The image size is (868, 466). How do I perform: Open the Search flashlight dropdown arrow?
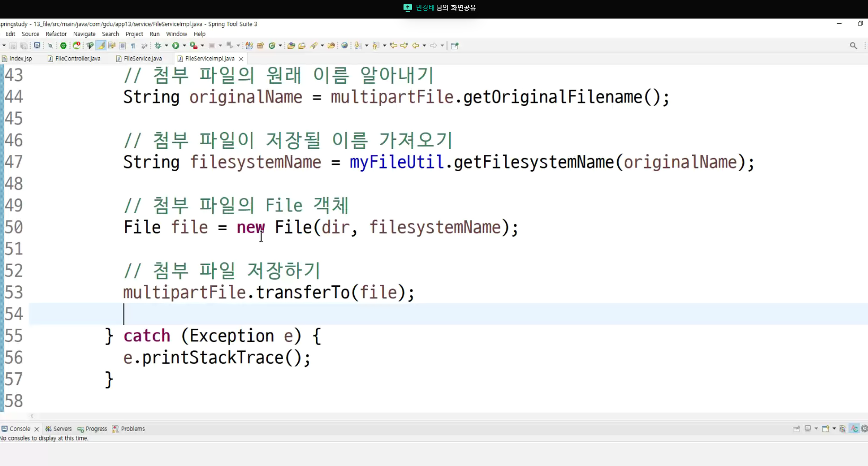tap(322, 46)
